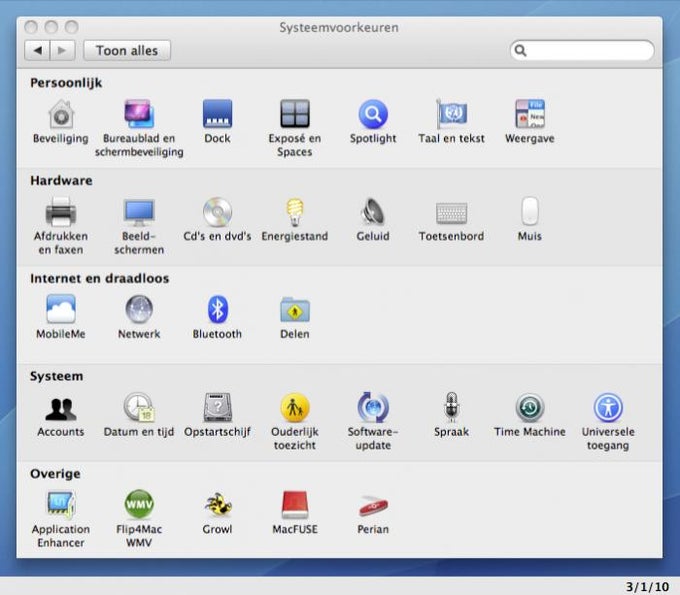
Task: Go forward with the right arrow button
Action: (63, 51)
